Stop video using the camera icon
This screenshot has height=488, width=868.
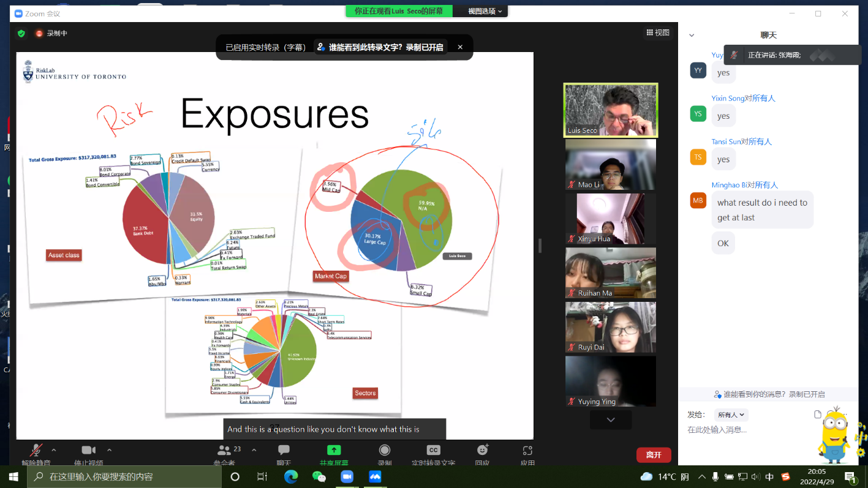point(89,451)
